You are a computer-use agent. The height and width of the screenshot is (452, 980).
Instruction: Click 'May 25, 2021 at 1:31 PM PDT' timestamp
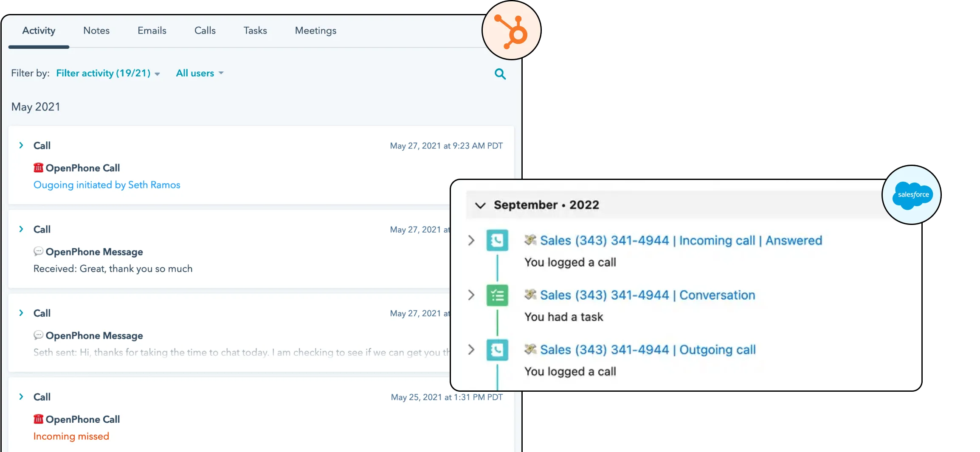(x=447, y=397)
